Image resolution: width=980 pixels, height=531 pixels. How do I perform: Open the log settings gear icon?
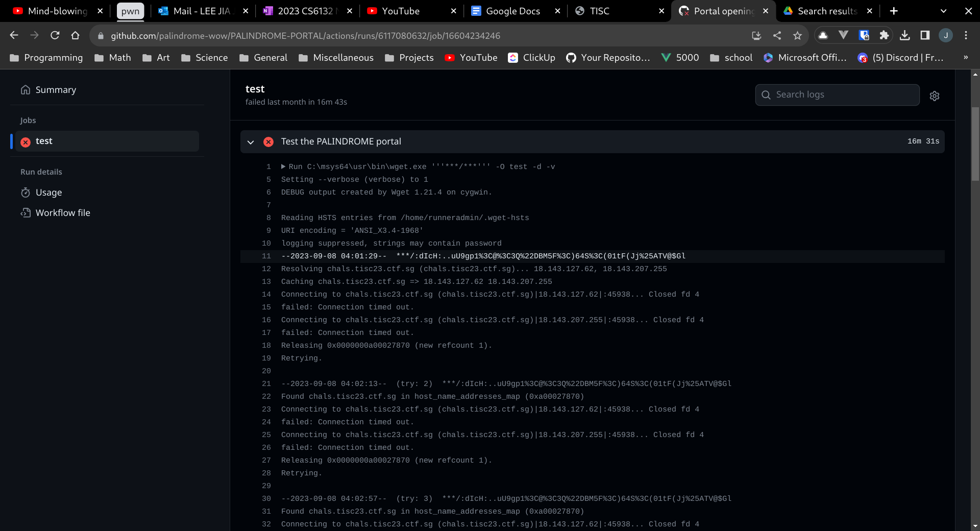pyautogui.click(x=934, y=95)
